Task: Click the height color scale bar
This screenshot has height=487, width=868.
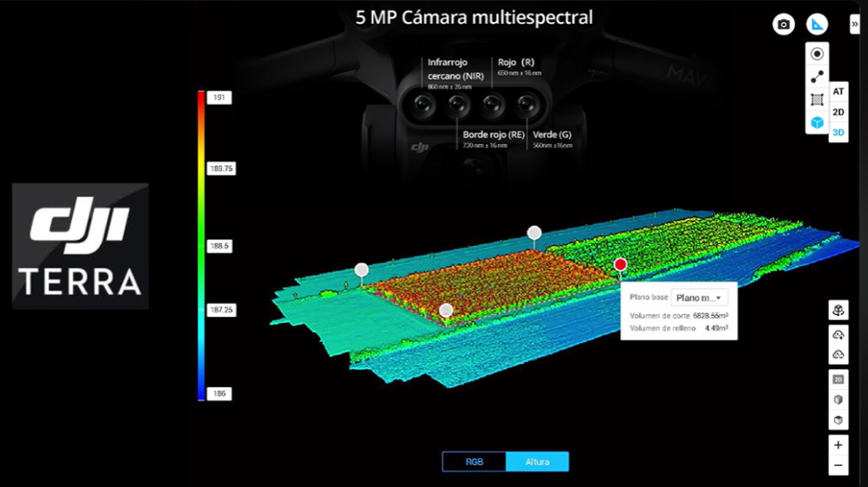Action: click(201, 244)
